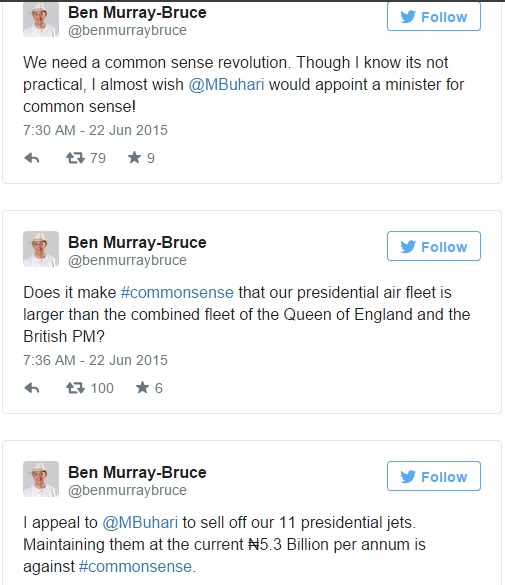Reply to the presidential air fleet tweet
Viewport: 505px width, 585px height.
click(x=32, y=388)
